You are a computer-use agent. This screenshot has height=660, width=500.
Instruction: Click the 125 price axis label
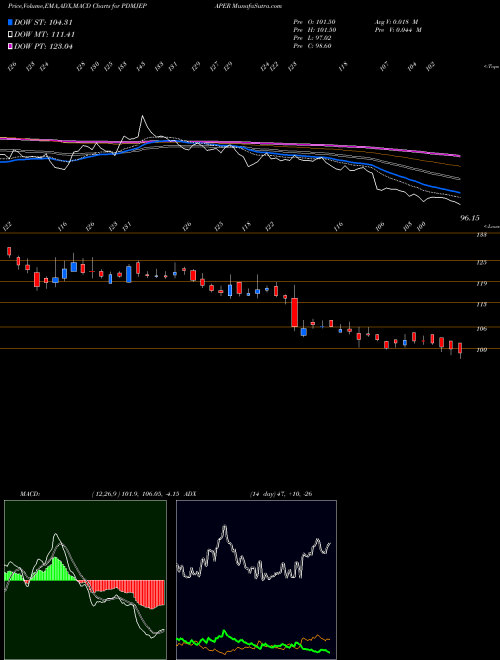coord(481,263)
